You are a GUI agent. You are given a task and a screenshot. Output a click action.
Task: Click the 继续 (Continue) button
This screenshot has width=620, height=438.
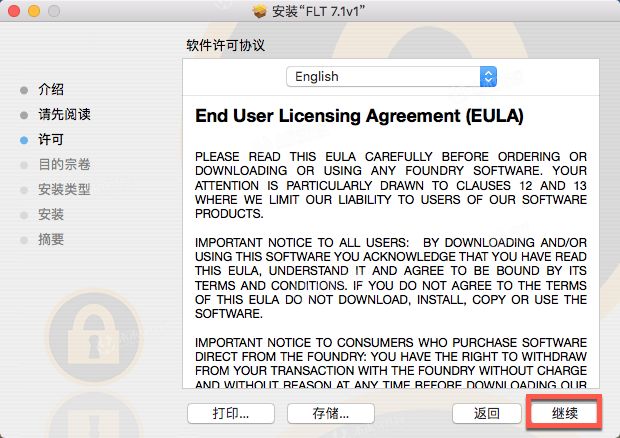pyautogui.click(x=564, y=413)
